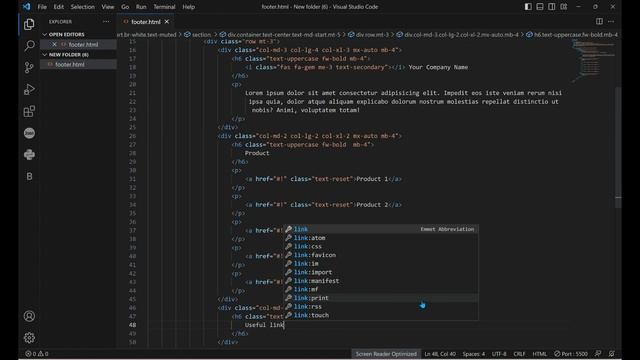Open the Edit menu
The image size is (640, 360).
[x=58, y=7]
